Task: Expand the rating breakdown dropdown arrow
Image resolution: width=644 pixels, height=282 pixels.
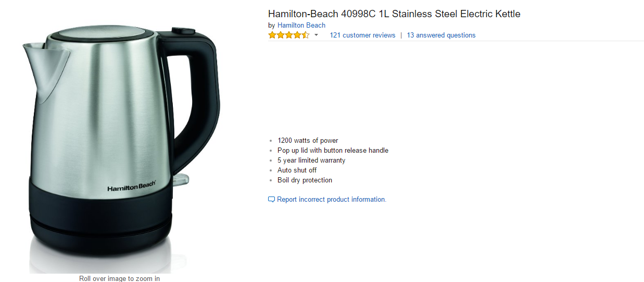Action: coord(316,35)
